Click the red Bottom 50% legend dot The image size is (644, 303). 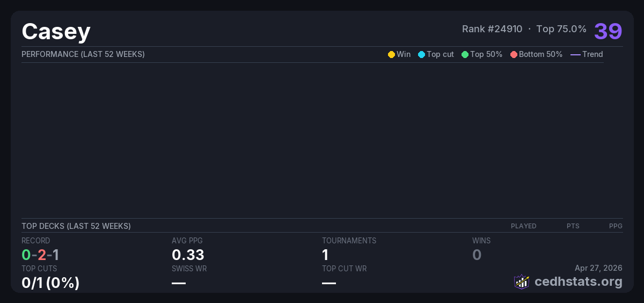514,54
